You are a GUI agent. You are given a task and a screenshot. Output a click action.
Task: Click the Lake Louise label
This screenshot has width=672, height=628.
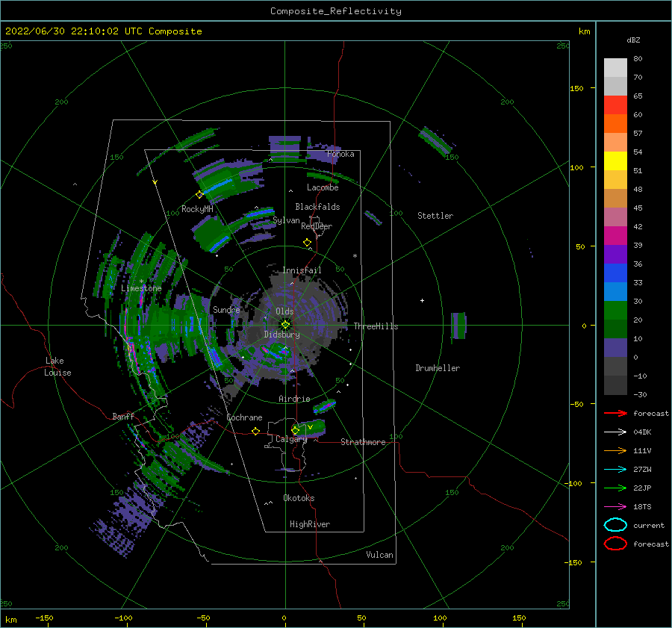coord(58,367)
